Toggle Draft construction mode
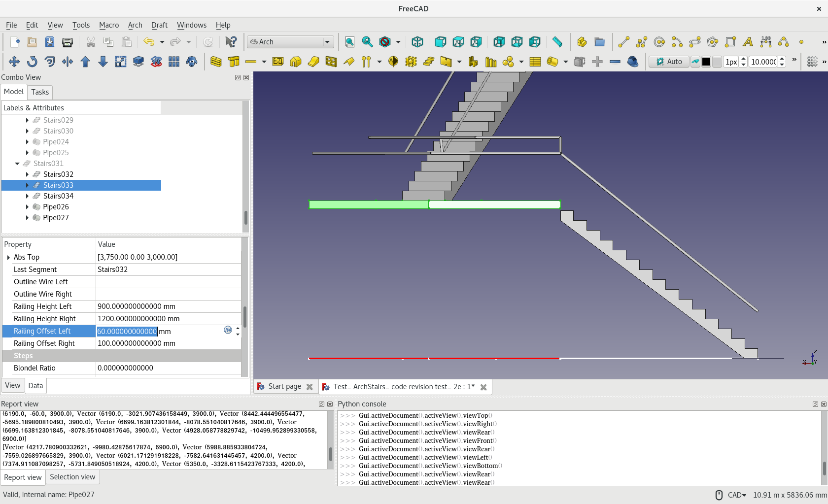828x504 pixels. click(x=695, y=62)
